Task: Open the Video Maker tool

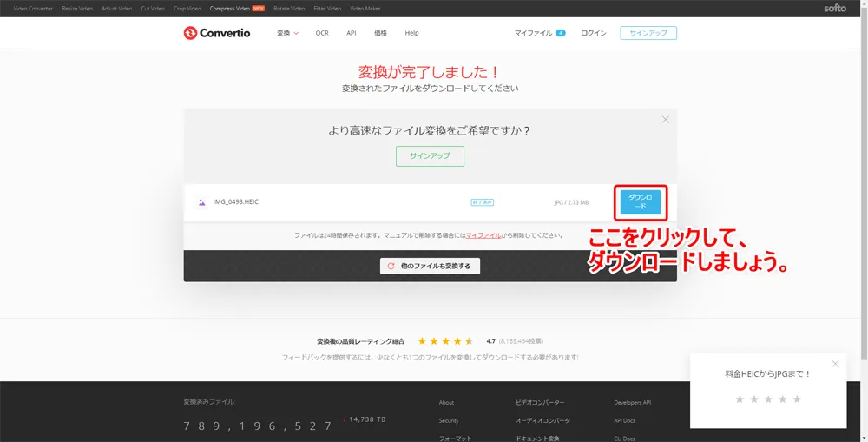Action: (365, 9)
